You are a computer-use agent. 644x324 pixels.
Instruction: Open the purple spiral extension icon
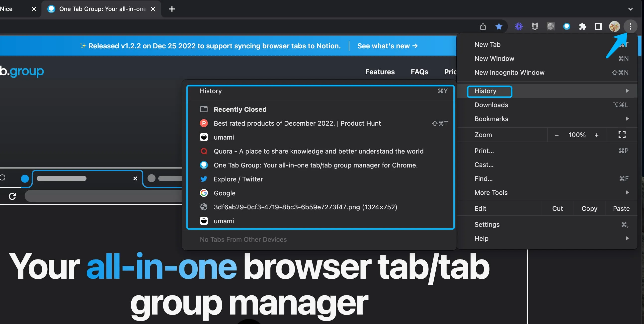click(x=518, y=26)
